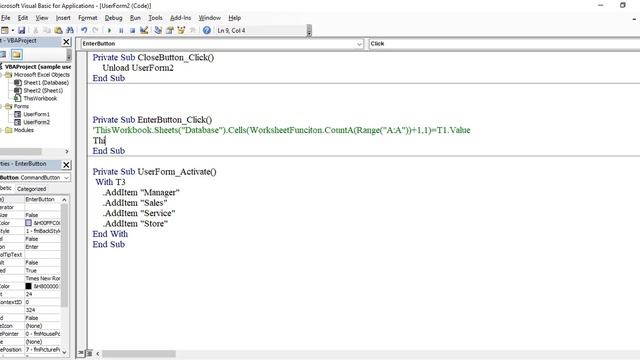Select Sheet1 (Database) in project tree

point(46,82)
